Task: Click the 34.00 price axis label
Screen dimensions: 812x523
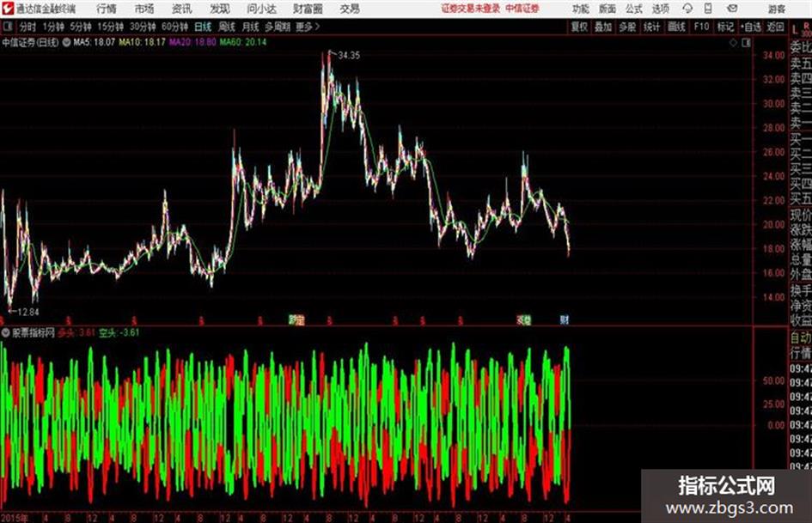Action: point(773,56)
